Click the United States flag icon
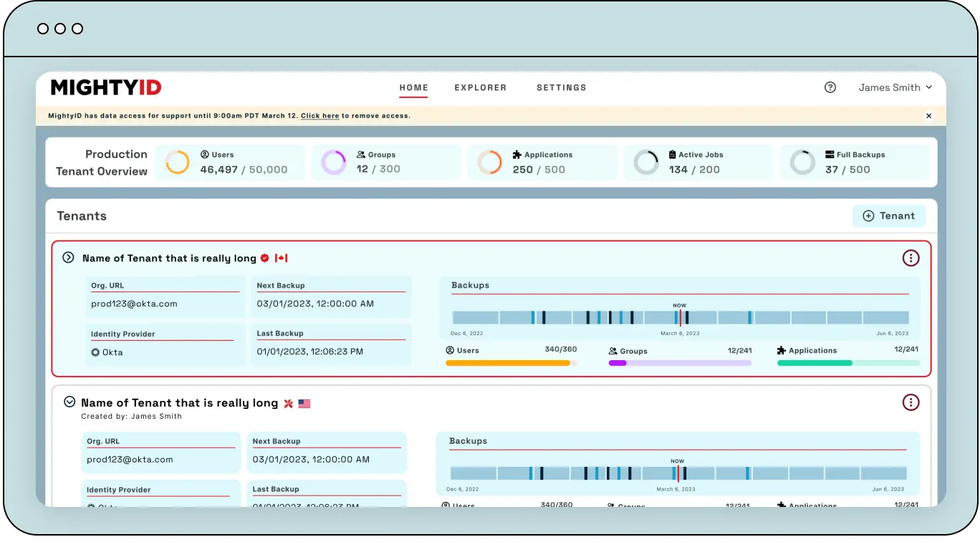This screenshot has height=547, width=980. 304,404
